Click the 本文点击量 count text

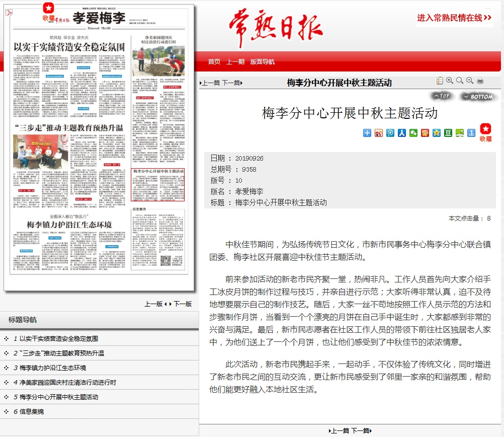coord(470,218)
